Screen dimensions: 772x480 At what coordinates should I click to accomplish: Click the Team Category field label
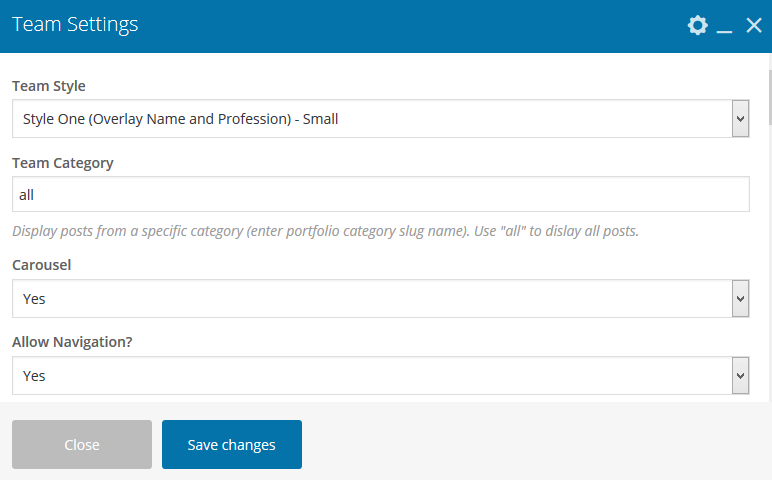coord(63,163)
